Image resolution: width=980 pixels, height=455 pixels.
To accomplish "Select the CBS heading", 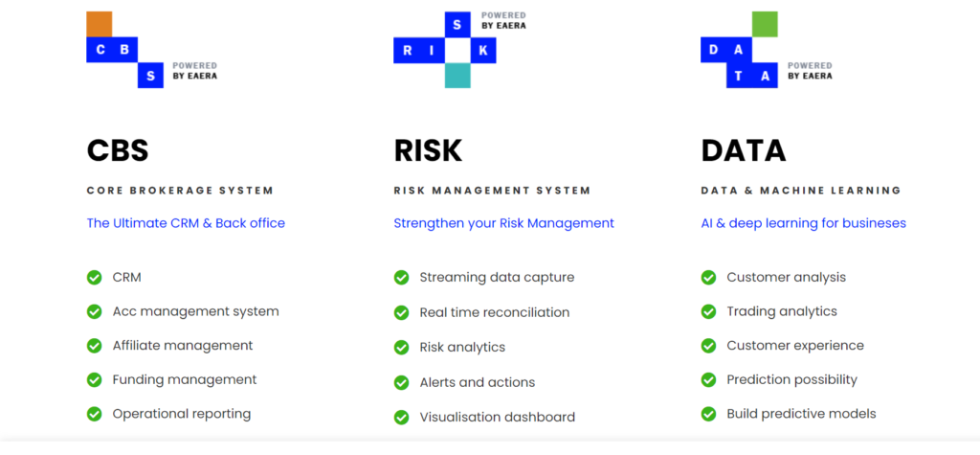I will (x=118, y=150).
